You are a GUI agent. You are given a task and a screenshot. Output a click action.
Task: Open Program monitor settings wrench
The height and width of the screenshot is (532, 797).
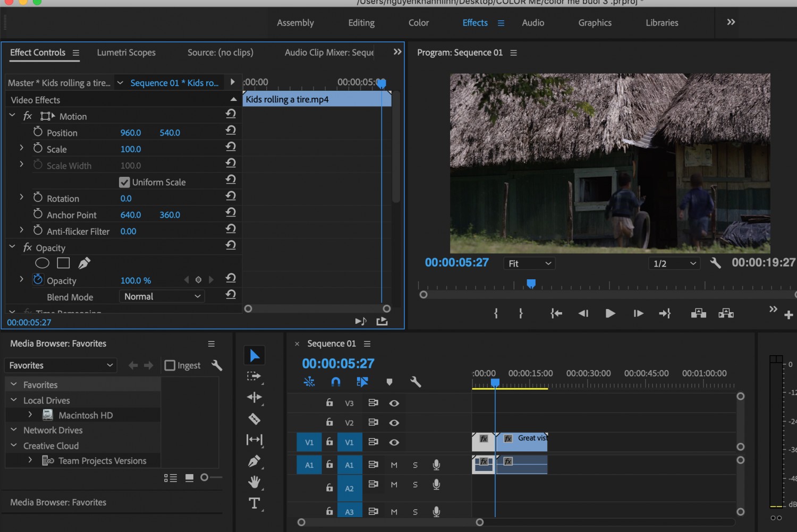pyautogui.click(x=715, y=263)
